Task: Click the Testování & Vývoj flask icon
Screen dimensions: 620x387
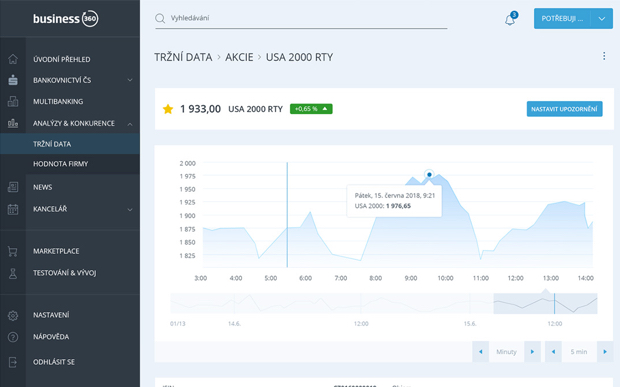Action: pyautogui.click(x=13, y=273)
